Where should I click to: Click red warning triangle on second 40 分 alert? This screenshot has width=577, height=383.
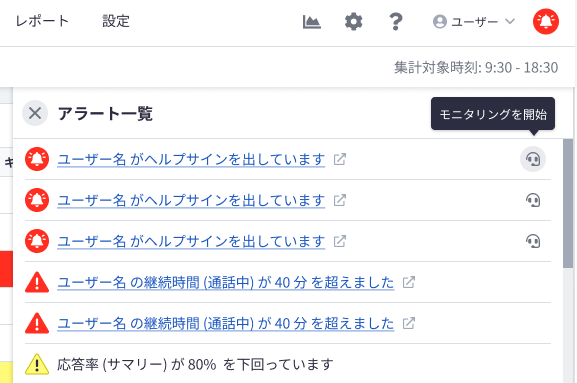click(x=37, y=324)
